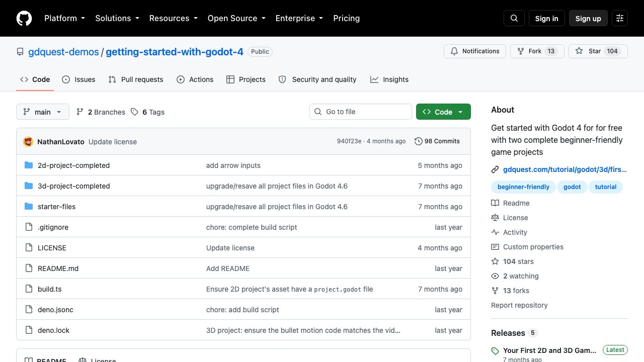Image resolution: width=644 pixels, height=362 pixels.
Task: Click the deno.lock file icon
Action: point(29,330)
